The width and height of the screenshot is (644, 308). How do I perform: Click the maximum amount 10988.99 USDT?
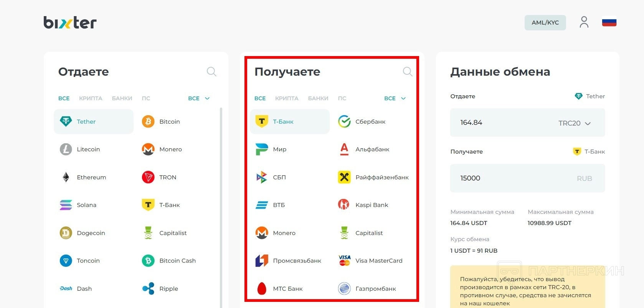(549, 223)
